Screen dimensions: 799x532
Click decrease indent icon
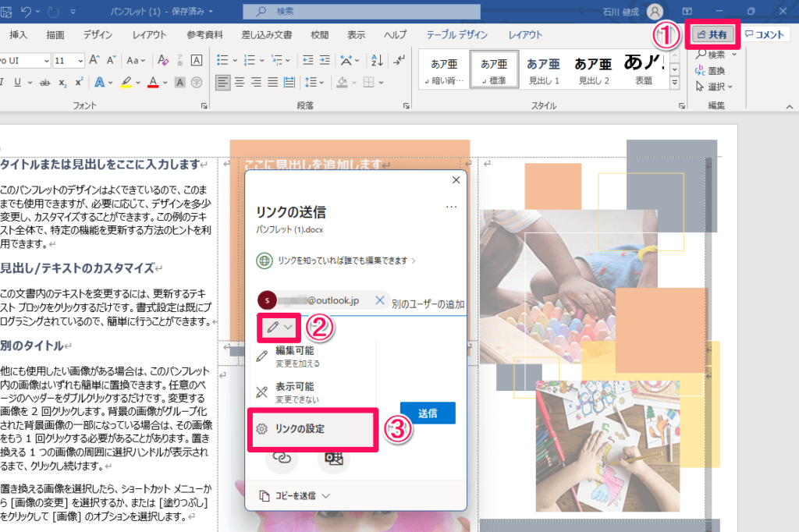(x=307, y=60)
